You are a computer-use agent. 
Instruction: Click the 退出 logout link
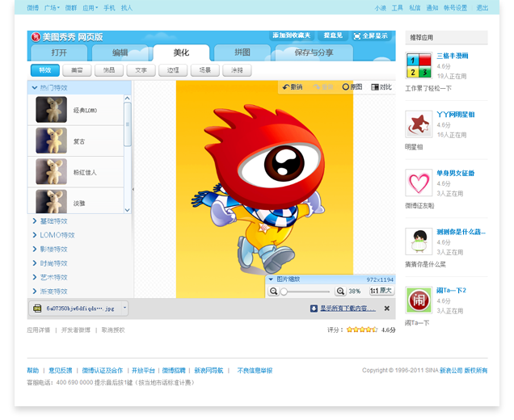click(x=482, y=8)
